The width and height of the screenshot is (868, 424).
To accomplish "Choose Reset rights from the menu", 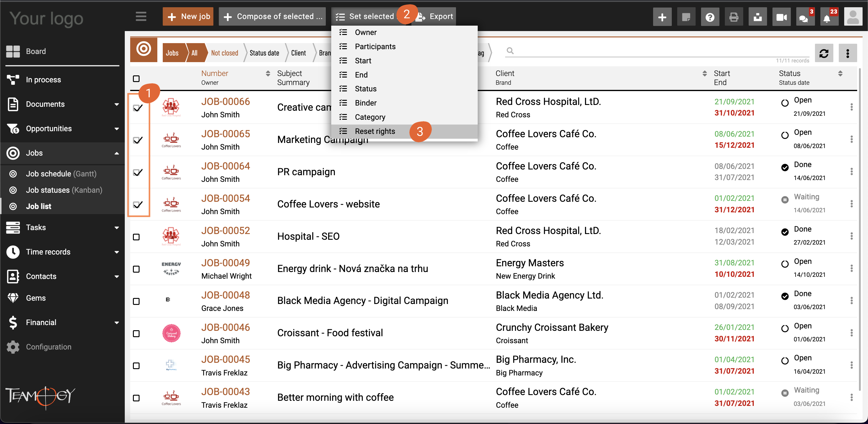I will click(x=375, y=131).
